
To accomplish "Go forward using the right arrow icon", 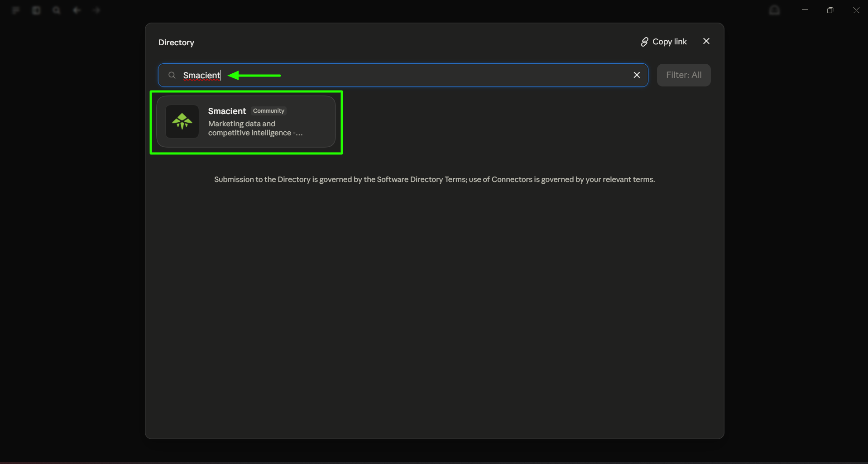I will click(96, 10).
